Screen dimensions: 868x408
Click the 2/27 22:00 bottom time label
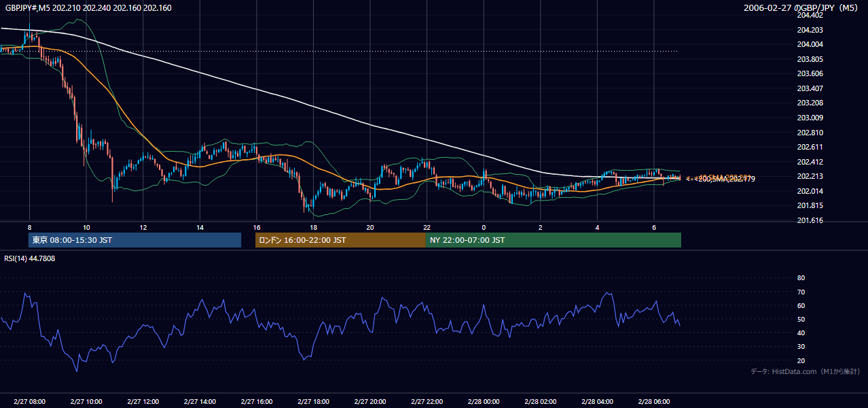427,401
